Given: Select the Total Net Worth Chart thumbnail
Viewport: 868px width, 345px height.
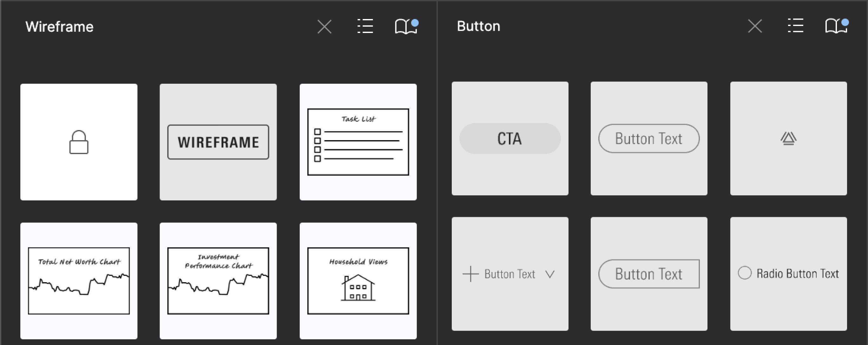Looking at the screenshot, I should coord(79,281).
